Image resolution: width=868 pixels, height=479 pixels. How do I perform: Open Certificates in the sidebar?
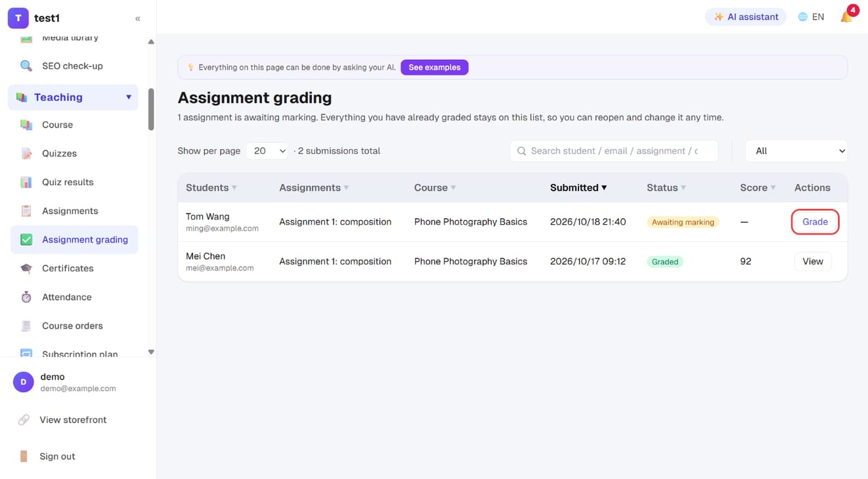(74, 268)
